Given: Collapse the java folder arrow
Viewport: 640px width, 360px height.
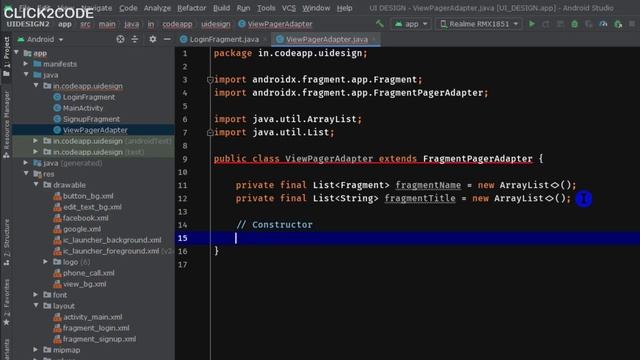Looking at the screenshot, I should pos(27,75).
